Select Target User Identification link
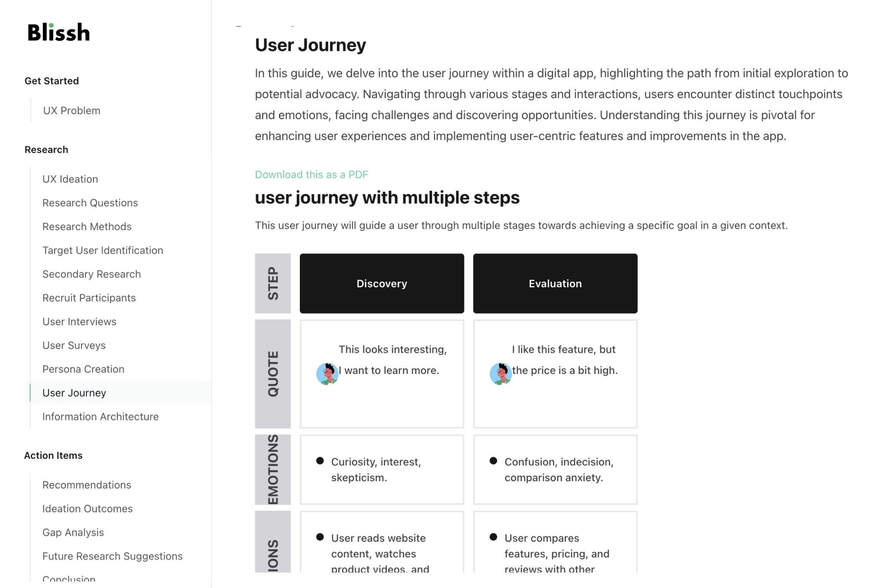 click(103, 250)
